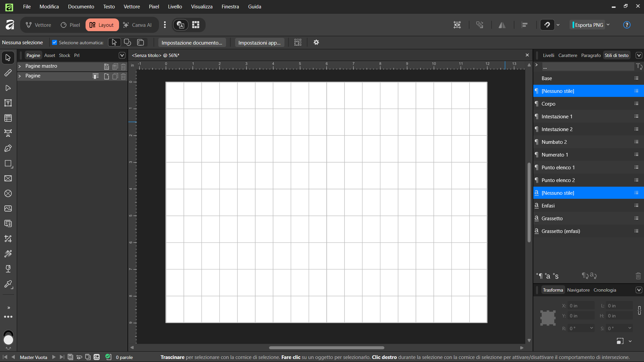Select the Intestazione 1 paragraph style
The width and height of the screenshot is (644, 362).
pos(588,116)
